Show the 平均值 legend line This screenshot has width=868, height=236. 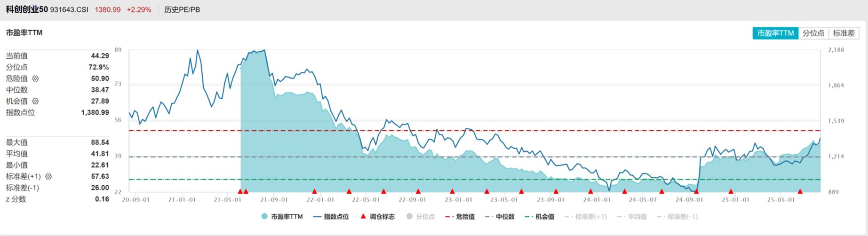click(x=632, y=217)
